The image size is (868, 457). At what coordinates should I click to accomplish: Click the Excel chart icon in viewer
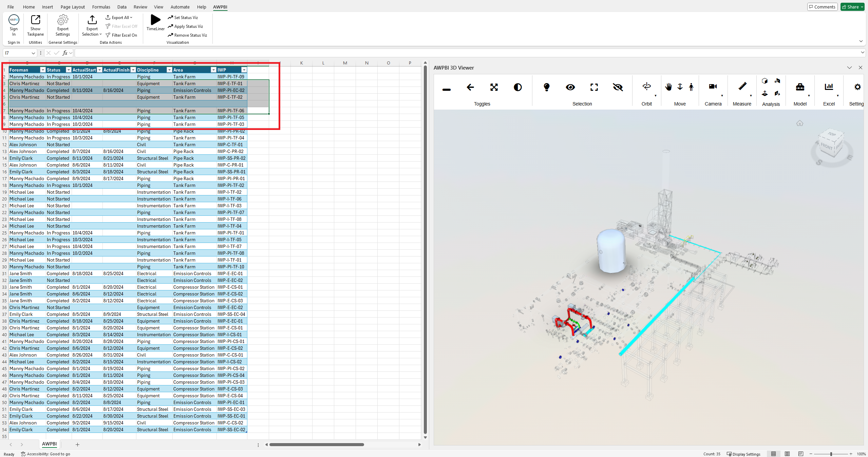pyautogui.click(x=829, y=87)
